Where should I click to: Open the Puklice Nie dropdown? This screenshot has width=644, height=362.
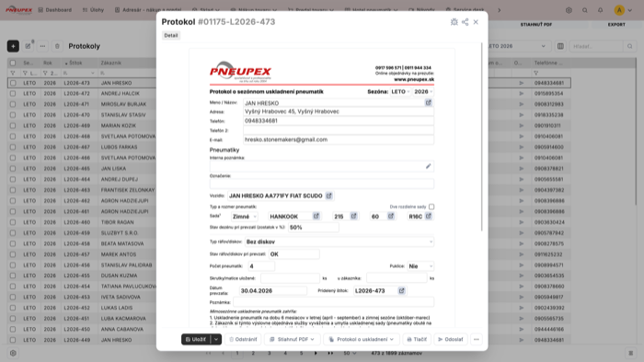[x=420, y=266]
